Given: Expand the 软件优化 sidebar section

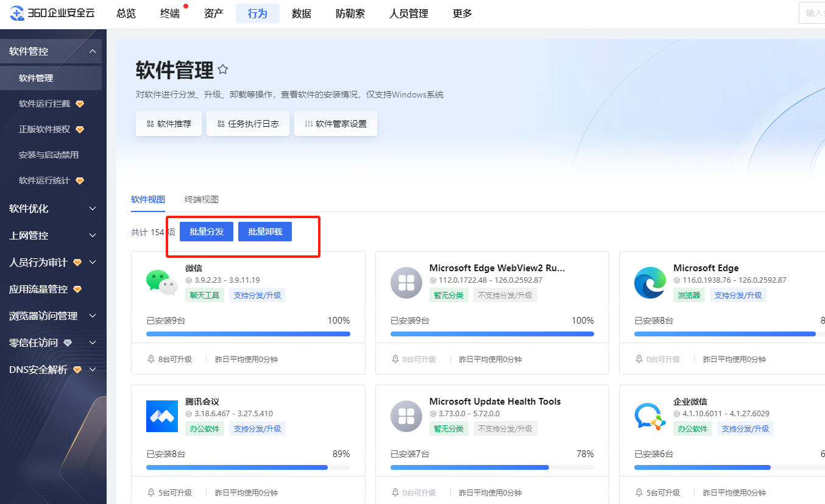Looking at the screenshot, I should (x=93, y=209).
